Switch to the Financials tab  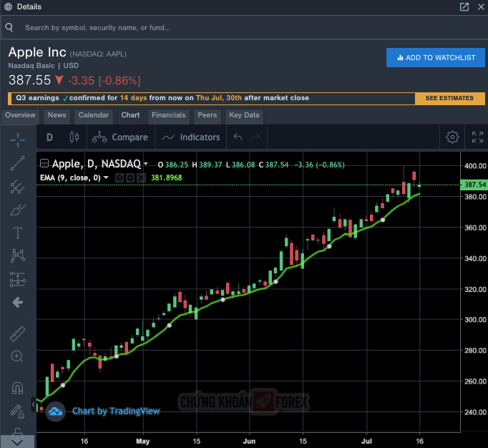coord(168,115)
